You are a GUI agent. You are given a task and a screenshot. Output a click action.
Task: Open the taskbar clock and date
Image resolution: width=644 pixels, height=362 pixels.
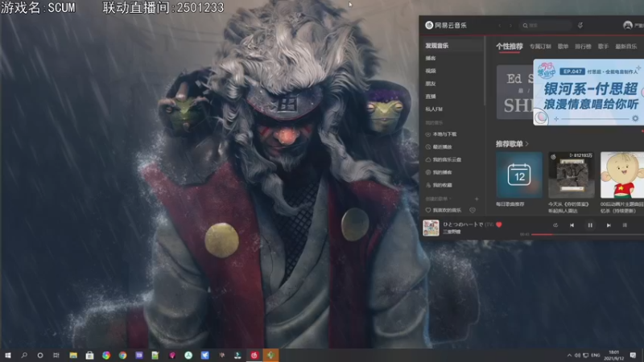click(614, 356)
